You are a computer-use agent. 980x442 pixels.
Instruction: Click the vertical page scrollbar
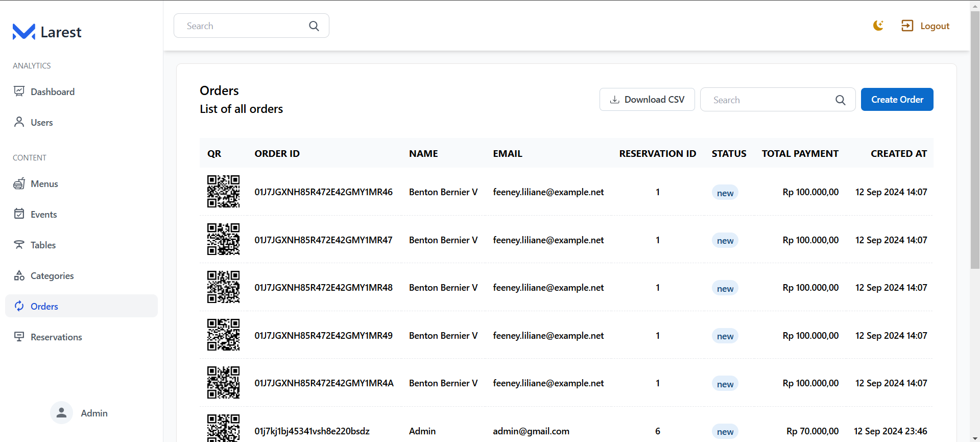pyautogui.click(x=974, y=138)
